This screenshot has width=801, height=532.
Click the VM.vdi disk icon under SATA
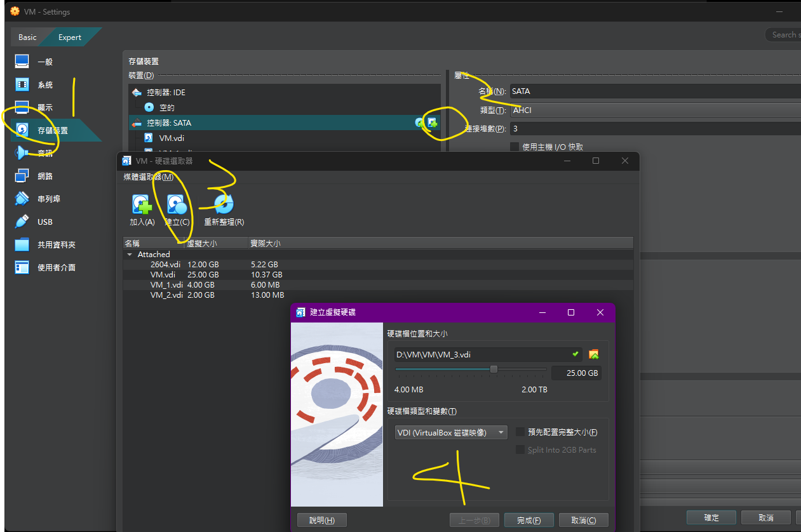click(x=149, y=138)
